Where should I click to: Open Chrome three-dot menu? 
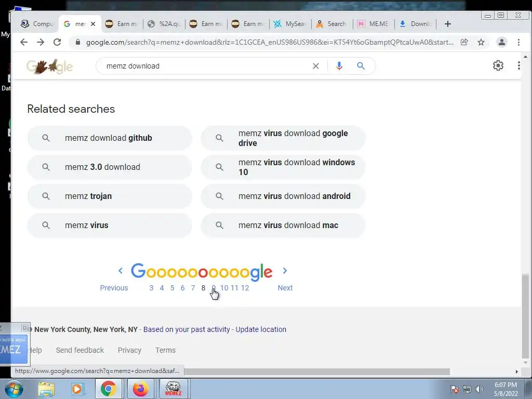click(518, 42)
